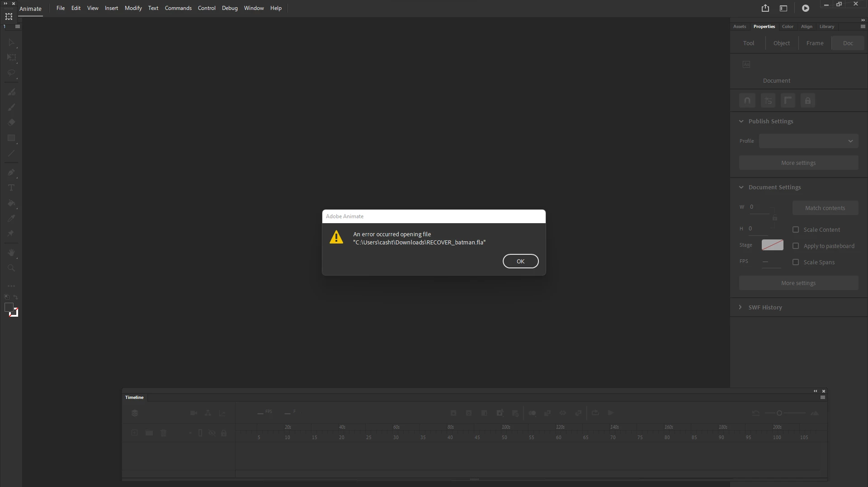Select the Object properties button

click(782, 43)
